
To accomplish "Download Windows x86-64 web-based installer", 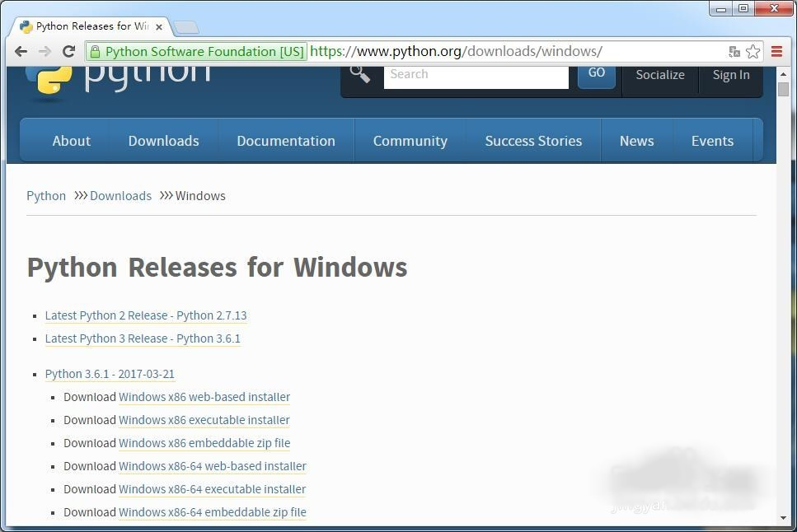I will [x=213, y=466].
